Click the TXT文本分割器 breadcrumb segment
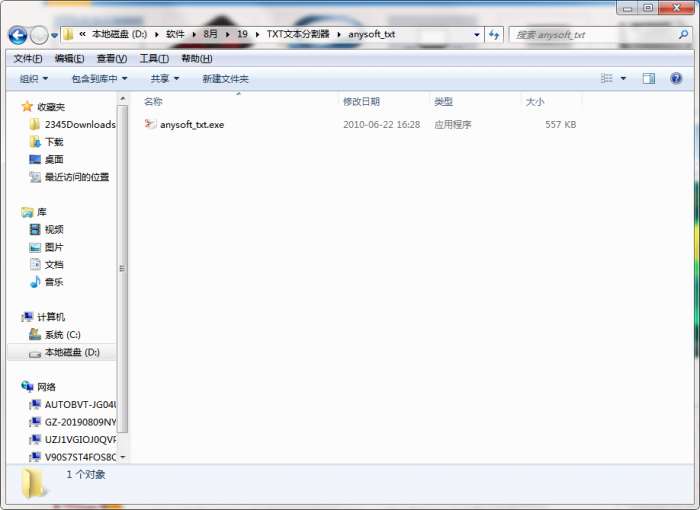700x510 pixels. (298, 34)
